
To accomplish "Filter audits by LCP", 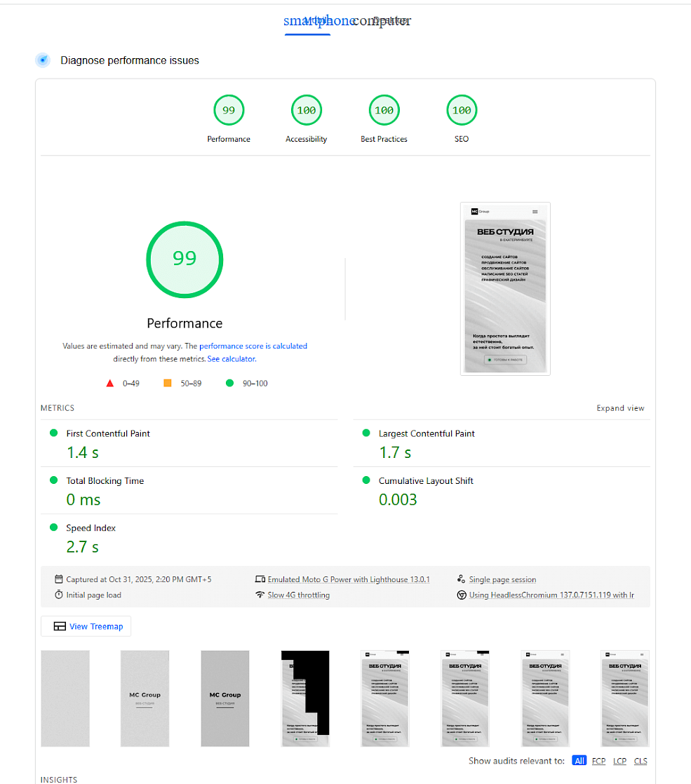I will [619, 761].
